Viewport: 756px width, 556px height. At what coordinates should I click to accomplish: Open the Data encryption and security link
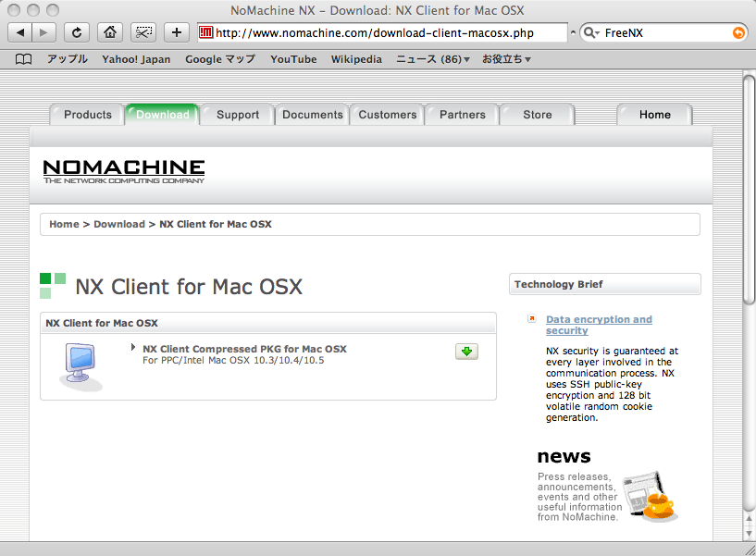click(x=599, y=325)
